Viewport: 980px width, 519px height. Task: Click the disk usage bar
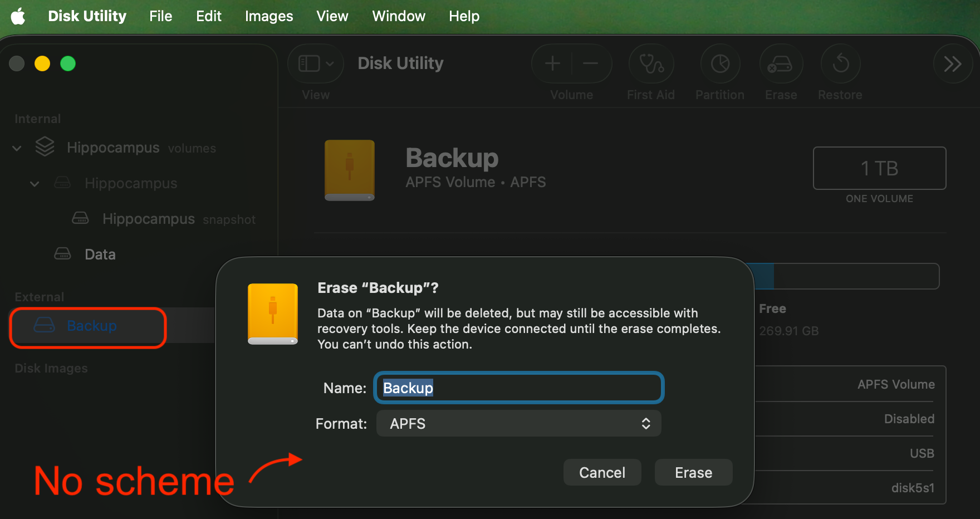click(x=846, y=276)
